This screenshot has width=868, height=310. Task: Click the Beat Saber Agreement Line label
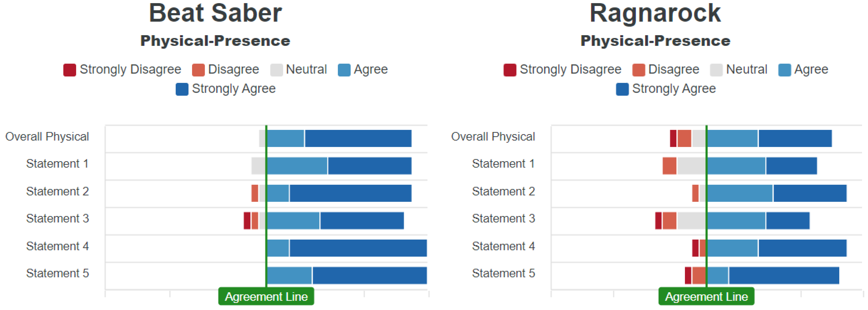266,296
